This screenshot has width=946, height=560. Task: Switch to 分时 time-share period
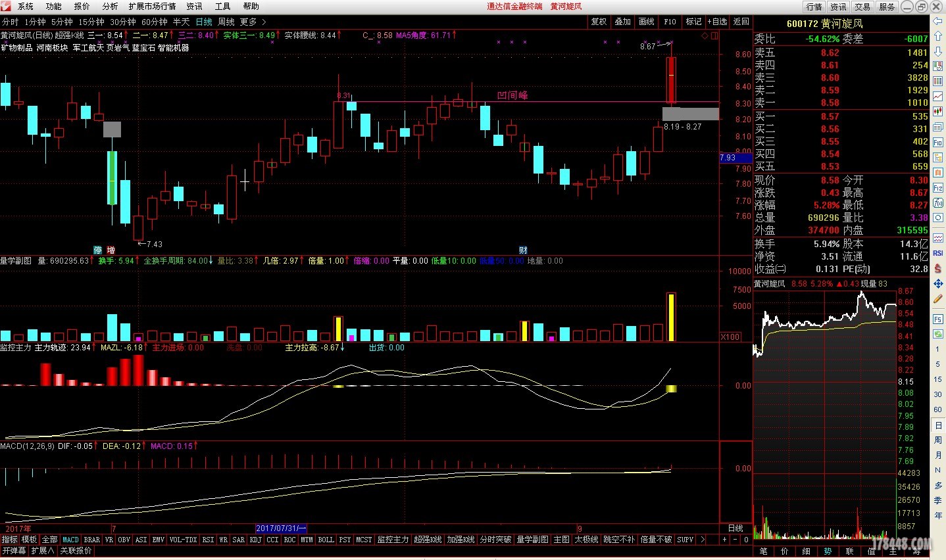pyautogui.click(x=11, y=22)
